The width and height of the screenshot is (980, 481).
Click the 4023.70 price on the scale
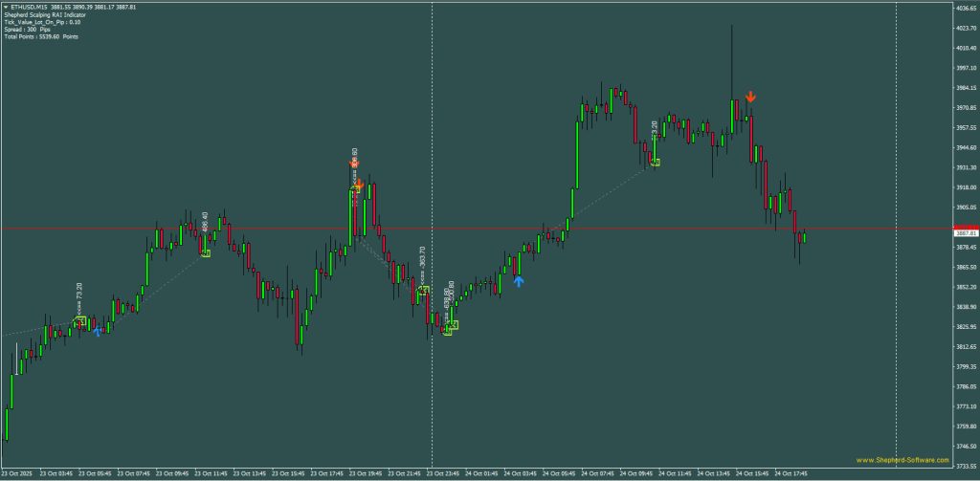coord(966,28)
